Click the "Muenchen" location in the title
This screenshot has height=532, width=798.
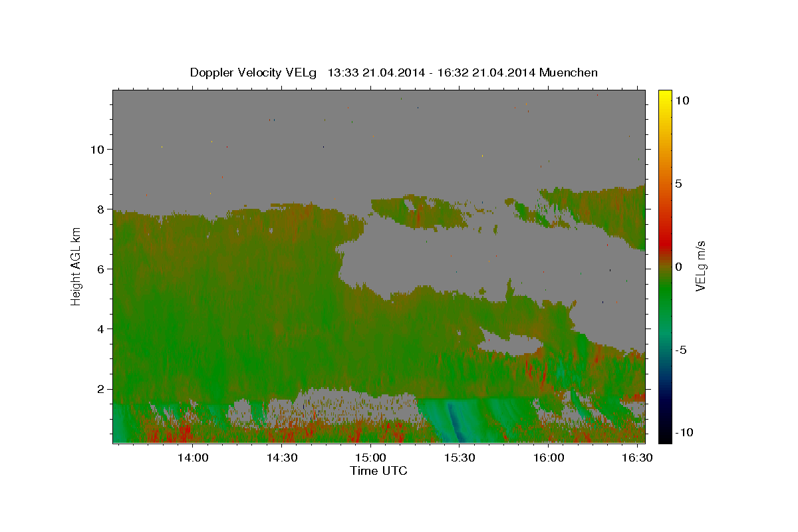click(569, 72)
